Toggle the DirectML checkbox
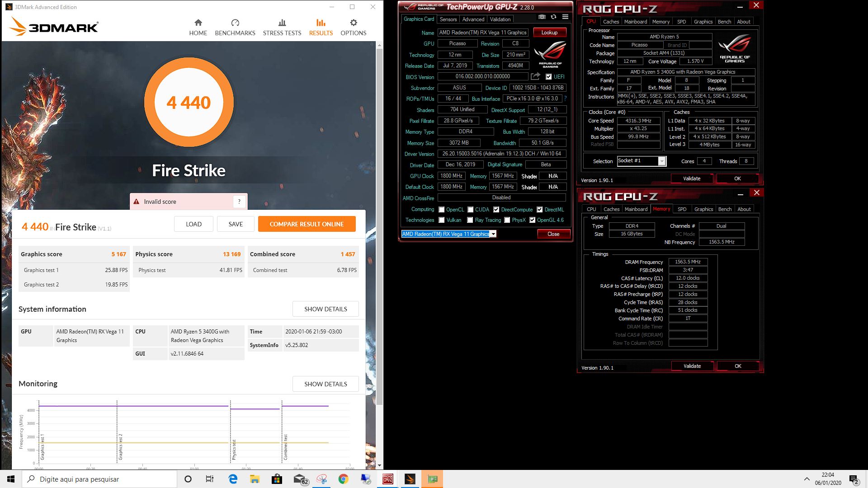This screenshot has height=488, width=868. tap(539, 210)
